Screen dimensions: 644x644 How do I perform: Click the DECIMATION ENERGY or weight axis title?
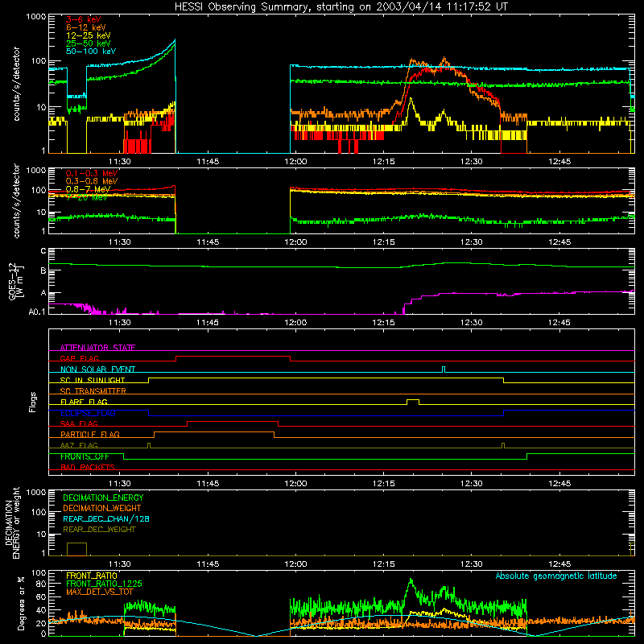pos(13,522)
